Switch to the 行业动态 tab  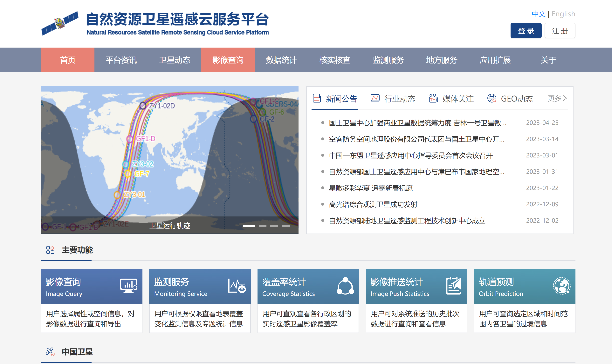tap(400, 99)
